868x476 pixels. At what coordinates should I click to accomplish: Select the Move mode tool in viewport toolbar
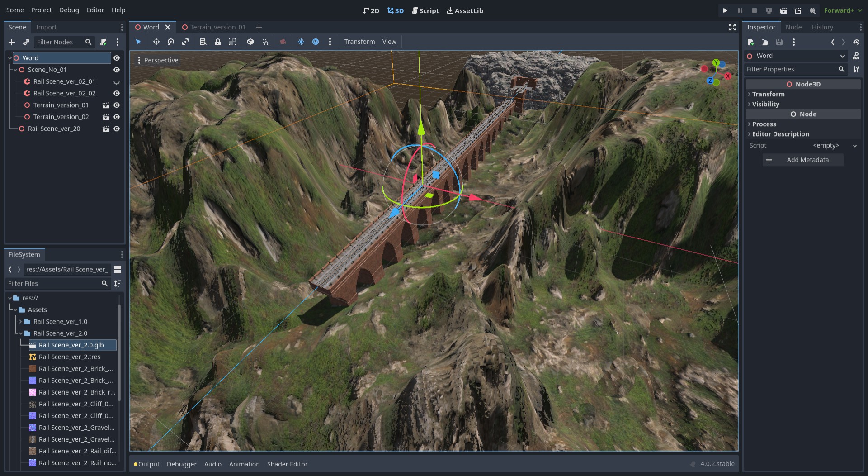pyautogui.click(x=156, y=42)
